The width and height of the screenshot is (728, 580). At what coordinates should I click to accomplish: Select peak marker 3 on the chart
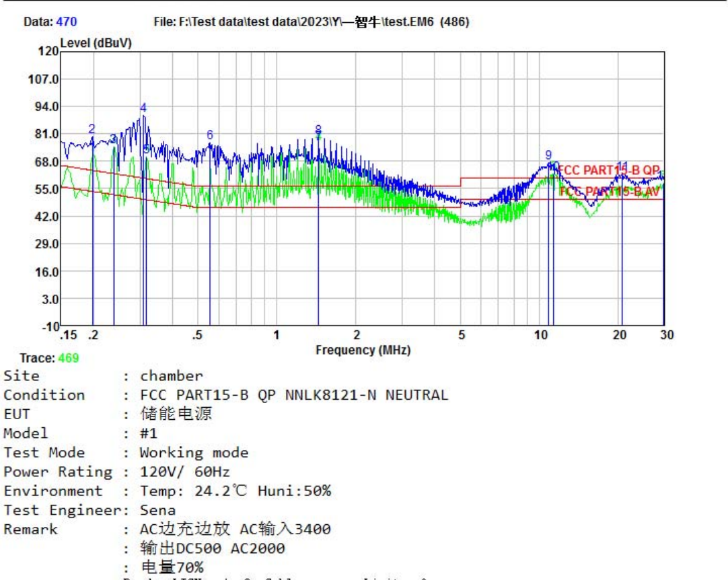point(113,139)
